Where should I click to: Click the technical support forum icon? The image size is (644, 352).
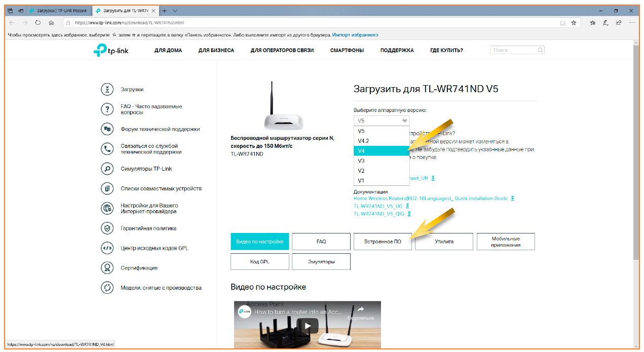107,129
